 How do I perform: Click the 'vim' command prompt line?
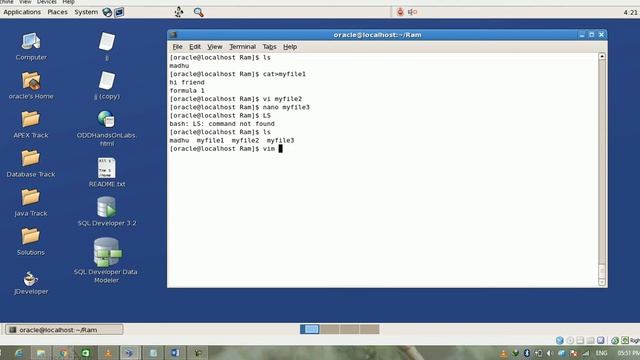pos(226,149)
